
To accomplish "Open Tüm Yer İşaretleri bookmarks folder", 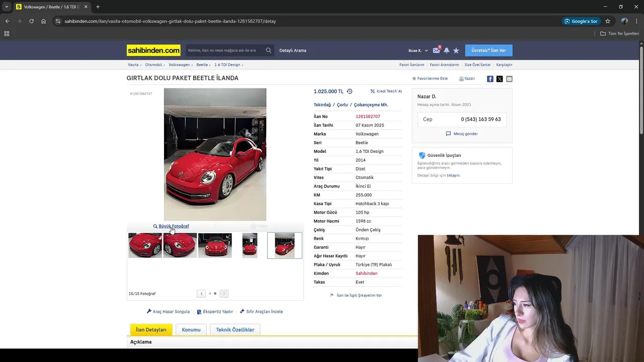I will click(x=620, y=34).
